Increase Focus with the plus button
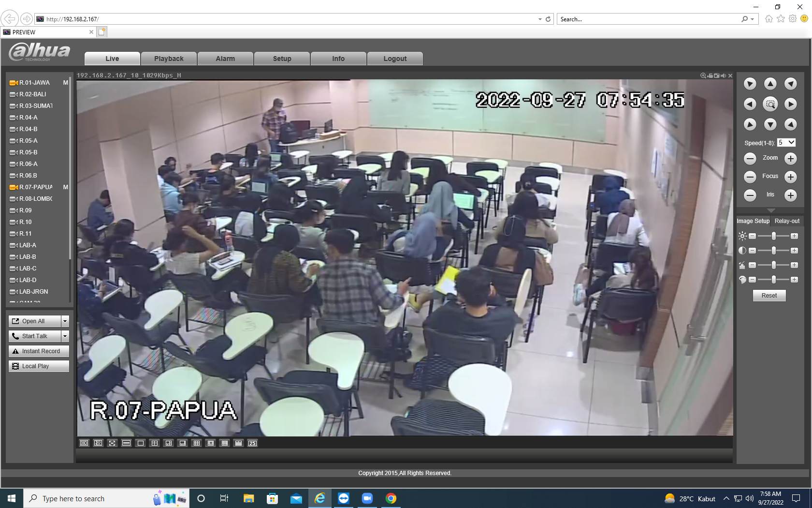Image resolution: width=812 pixels, height=508 pixels. (791, 177)
